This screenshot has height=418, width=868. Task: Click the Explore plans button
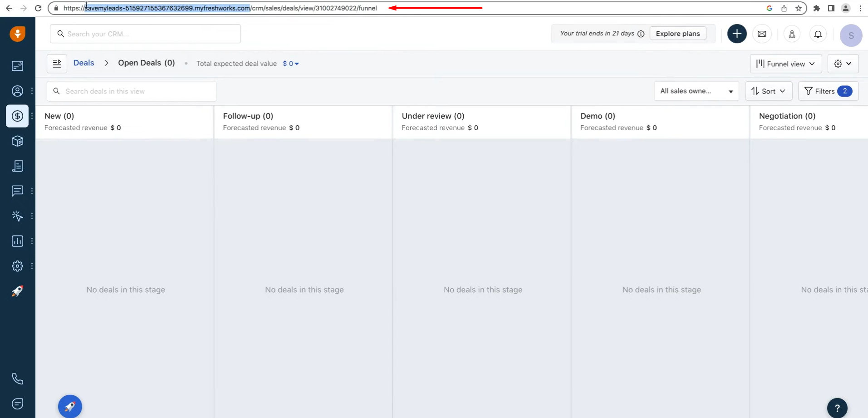click(677, 34)
